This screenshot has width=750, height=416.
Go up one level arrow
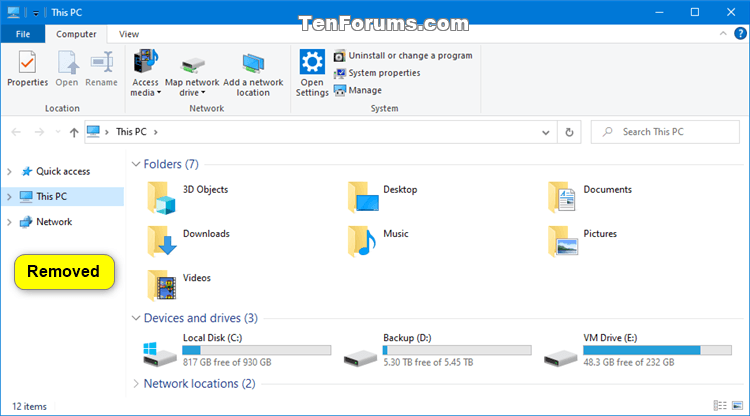point(74,132)
